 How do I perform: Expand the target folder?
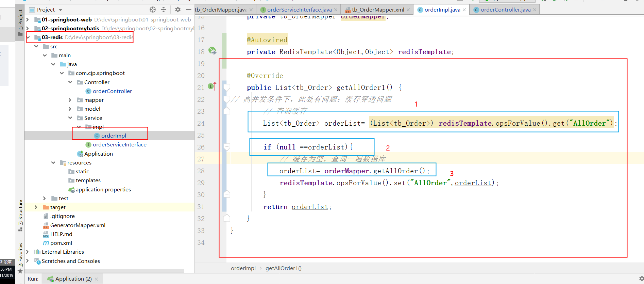(36, 207)
